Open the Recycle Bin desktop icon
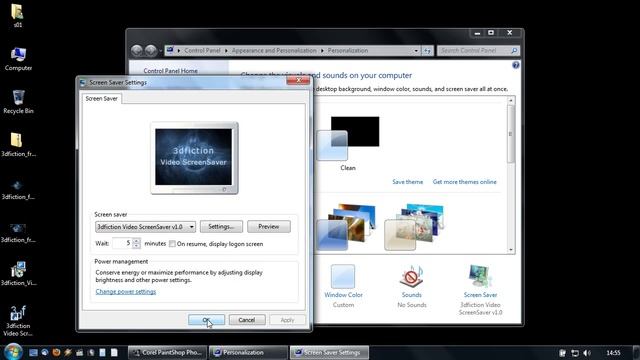Image resolution: width=640 pixels, height=360 pixels. [18, 102]
